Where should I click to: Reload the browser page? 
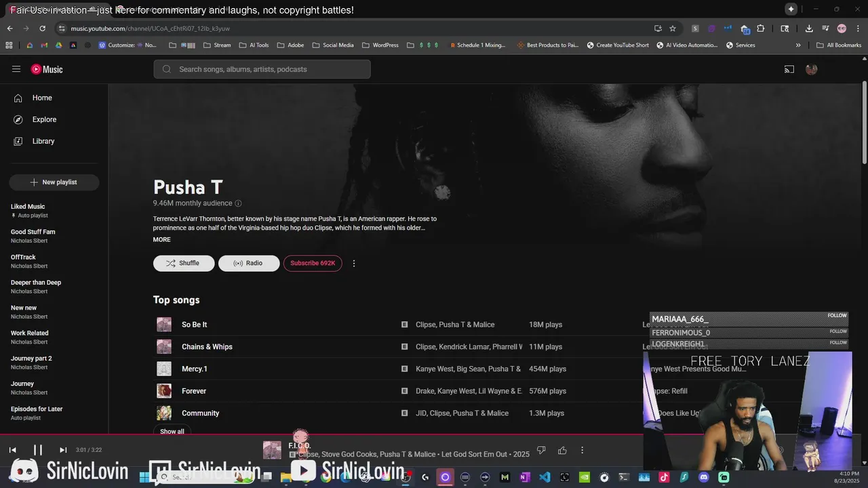[x=42, y=28]
